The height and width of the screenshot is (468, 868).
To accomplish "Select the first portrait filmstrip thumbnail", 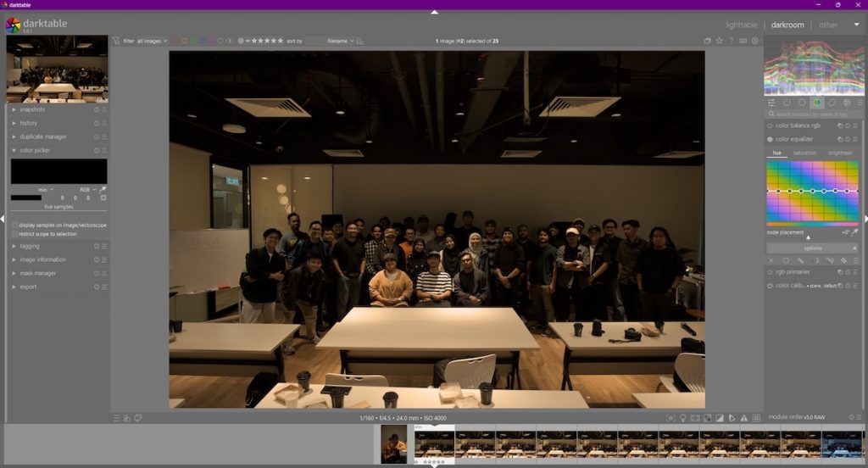I will (x=393, y=444).
